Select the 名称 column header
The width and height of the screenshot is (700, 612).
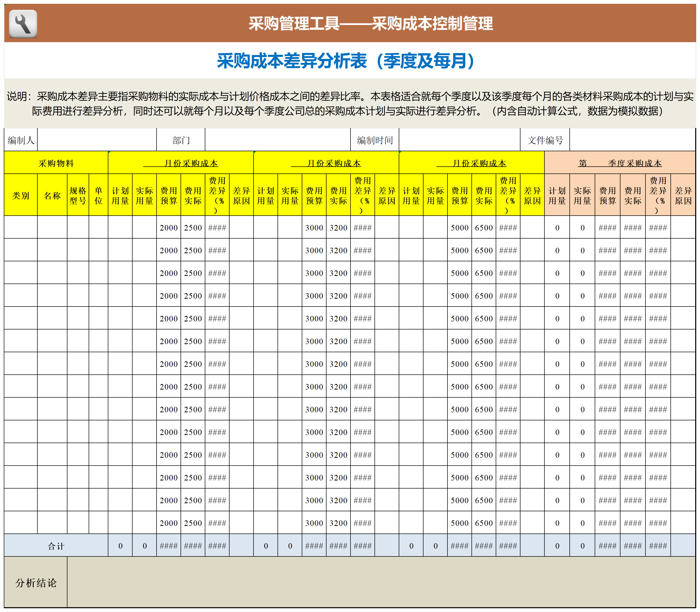[x=52, y=195]
